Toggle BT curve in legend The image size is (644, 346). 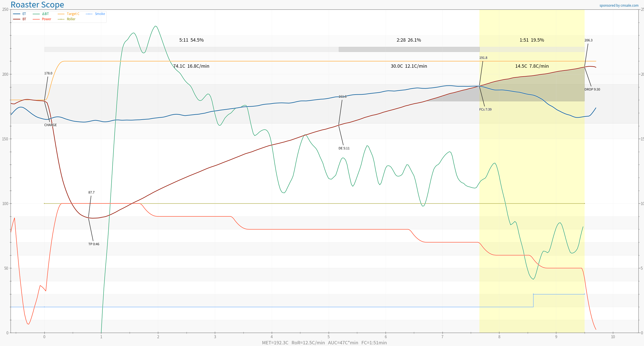[x=24, y=19]
